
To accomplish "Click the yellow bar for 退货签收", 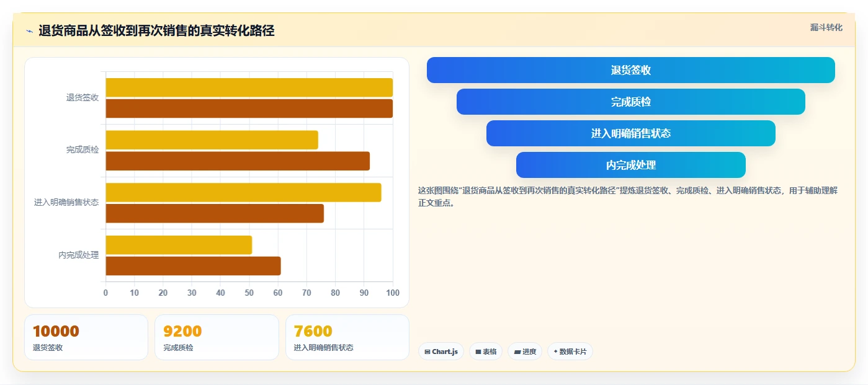I will (x=249, y=87).
